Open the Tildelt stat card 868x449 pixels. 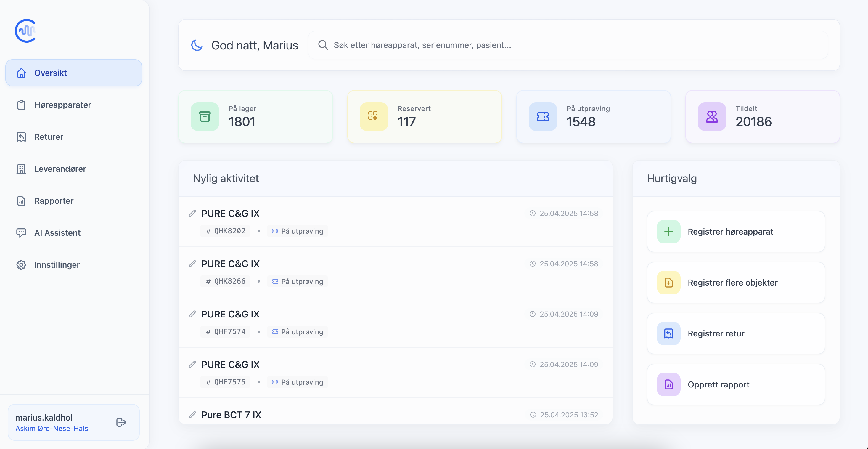pos(763,117)
